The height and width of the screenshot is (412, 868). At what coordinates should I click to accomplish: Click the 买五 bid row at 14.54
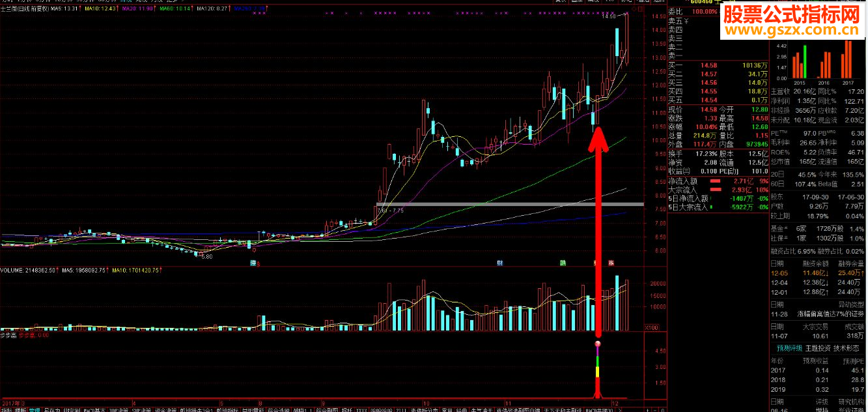point(718,100)
